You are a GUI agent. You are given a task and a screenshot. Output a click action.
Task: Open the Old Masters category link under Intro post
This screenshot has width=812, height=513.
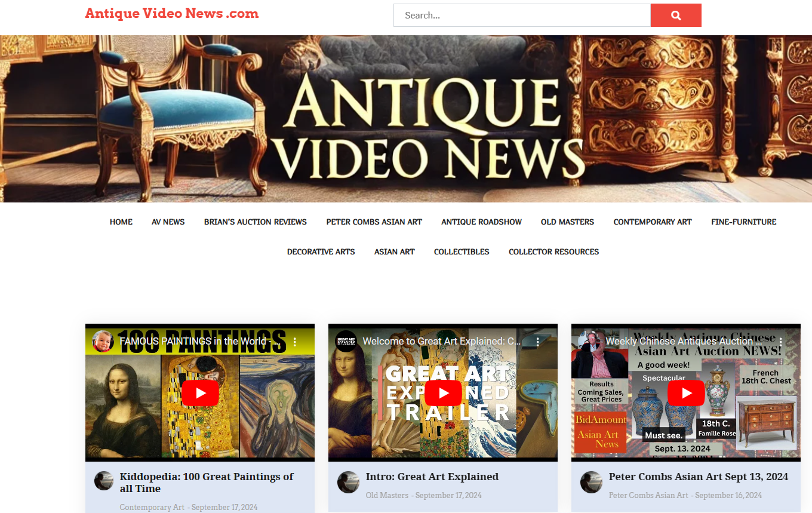point(387,495)
